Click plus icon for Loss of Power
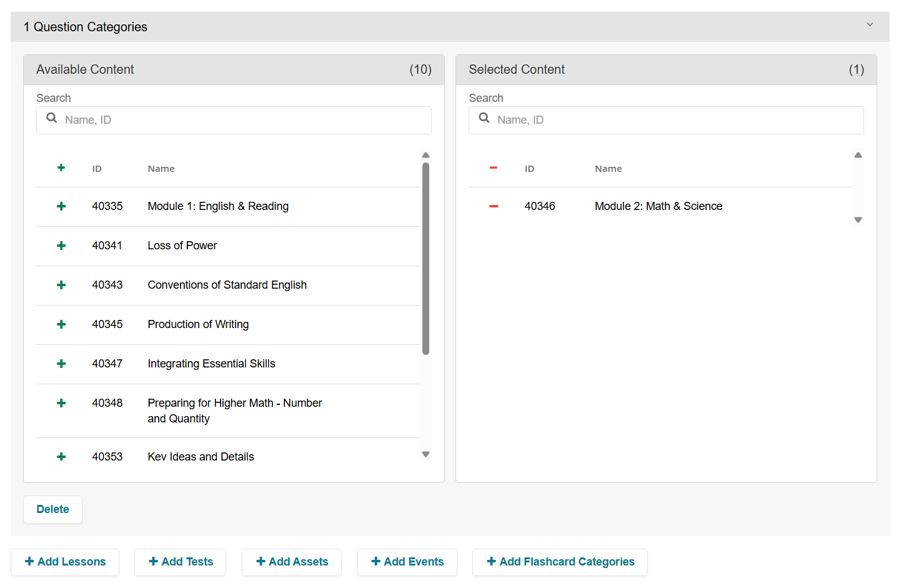901x588 pixels. (x=61, y=246)
